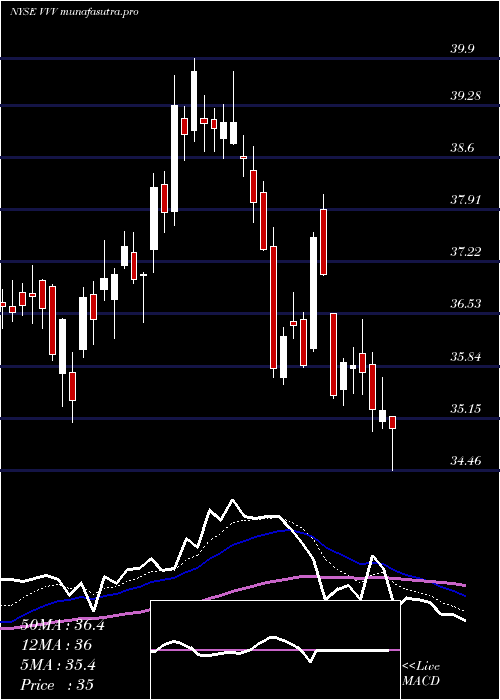
Task: Click the 50MA : 36.4 legend entry
Action: [x=62, y=625]
